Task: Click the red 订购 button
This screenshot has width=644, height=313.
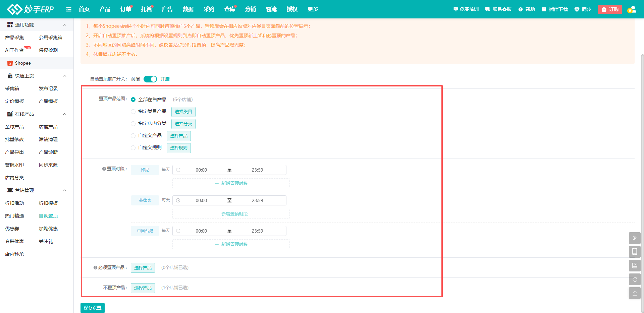Action: tap(610, 9)
